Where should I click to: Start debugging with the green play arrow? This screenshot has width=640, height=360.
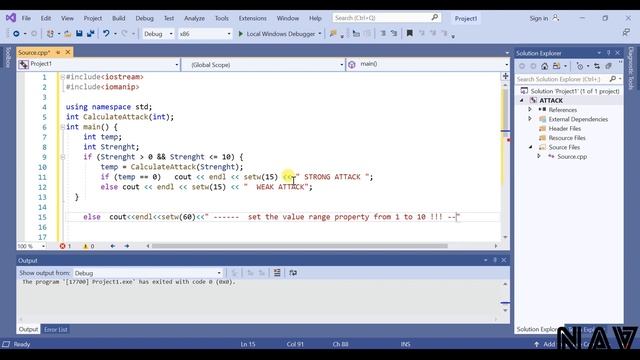240,34
